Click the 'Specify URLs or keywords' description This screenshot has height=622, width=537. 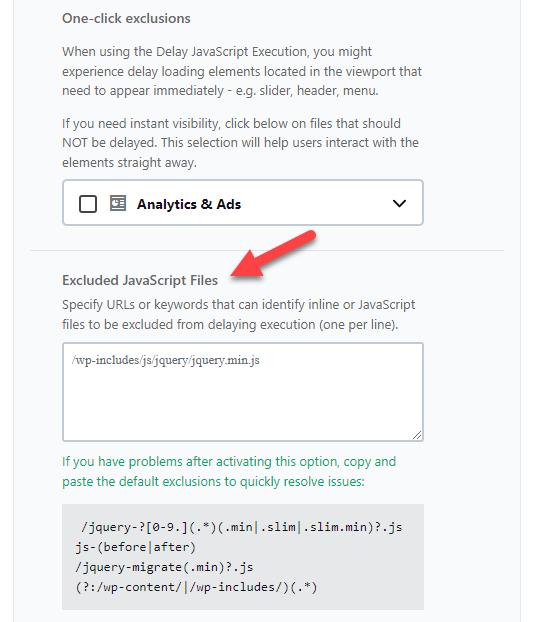(x=238, y=315)
